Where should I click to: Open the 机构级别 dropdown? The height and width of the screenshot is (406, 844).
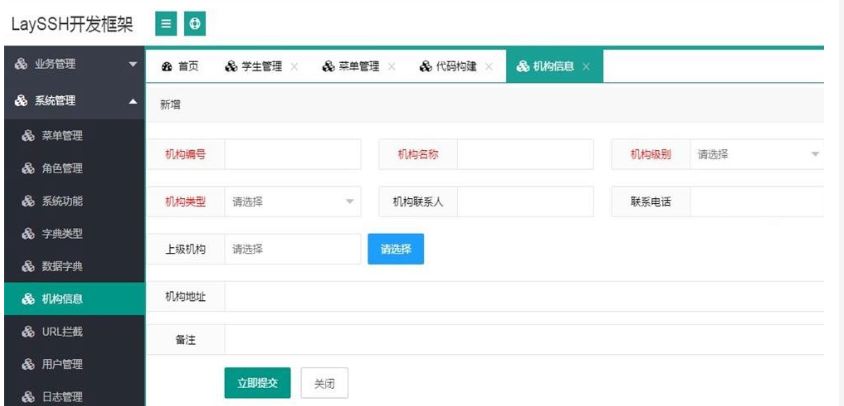pos(757,154)
